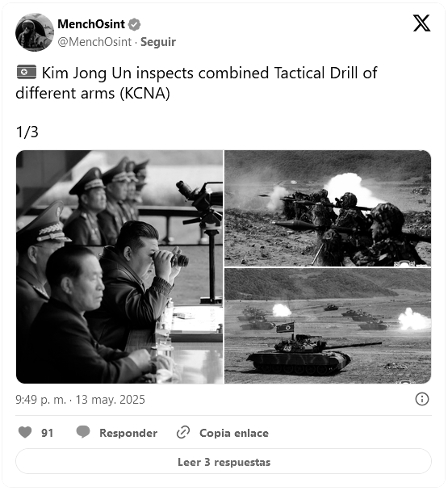The height and width of the screenshot is (491, 448).
Task: Follow the account via Seguir
Action: 158,42
